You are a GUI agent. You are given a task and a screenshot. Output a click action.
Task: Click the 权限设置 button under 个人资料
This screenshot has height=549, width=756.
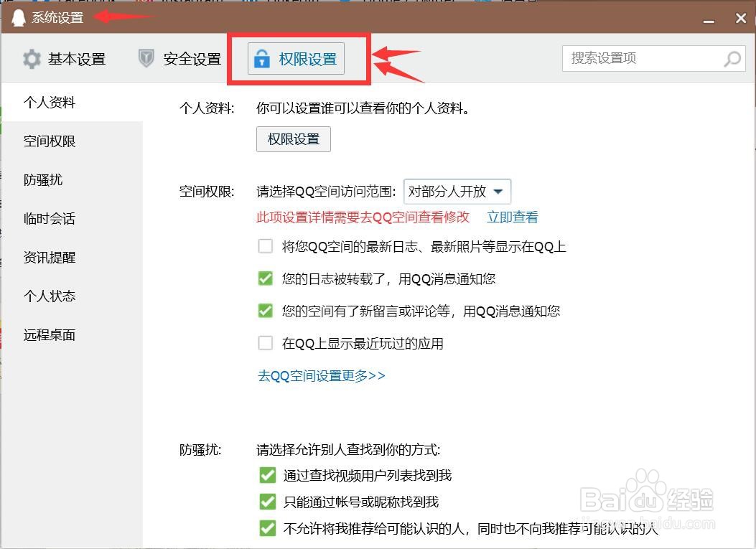coord(293,139)
